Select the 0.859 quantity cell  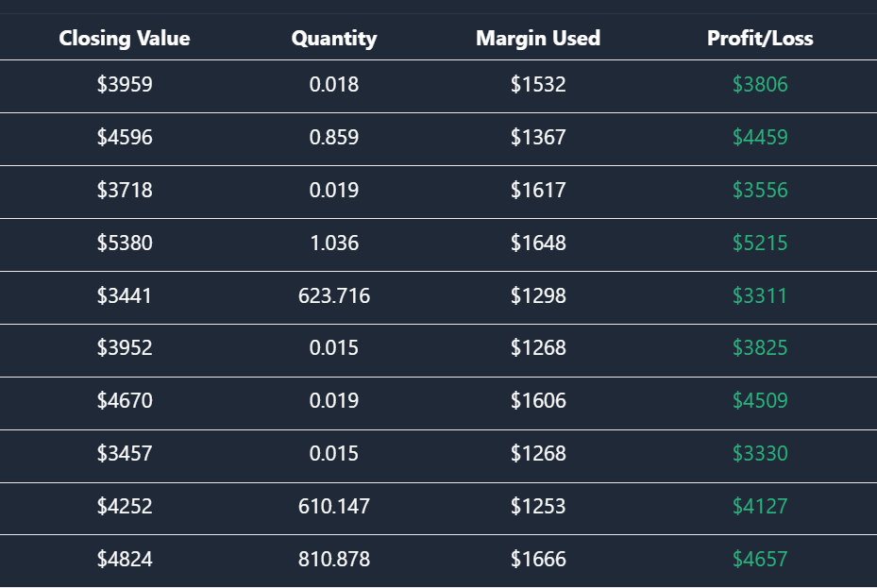[334, 138]
